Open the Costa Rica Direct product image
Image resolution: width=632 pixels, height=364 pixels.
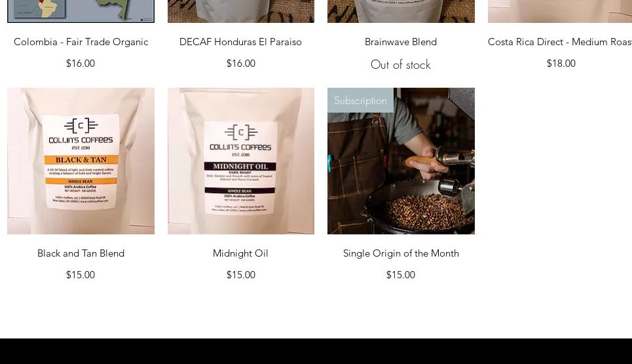point(560,11)
